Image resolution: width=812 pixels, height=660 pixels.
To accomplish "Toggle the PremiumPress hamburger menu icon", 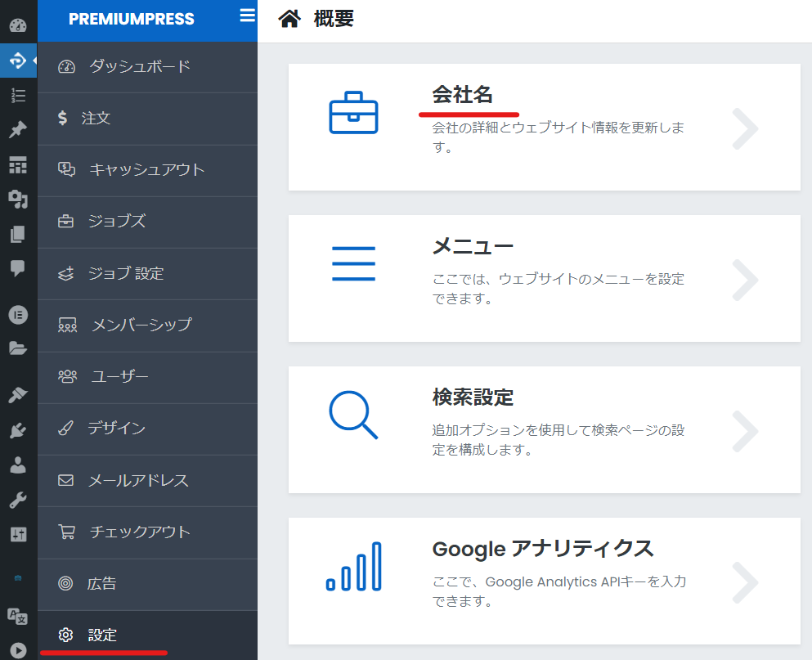I will (248, 15).
